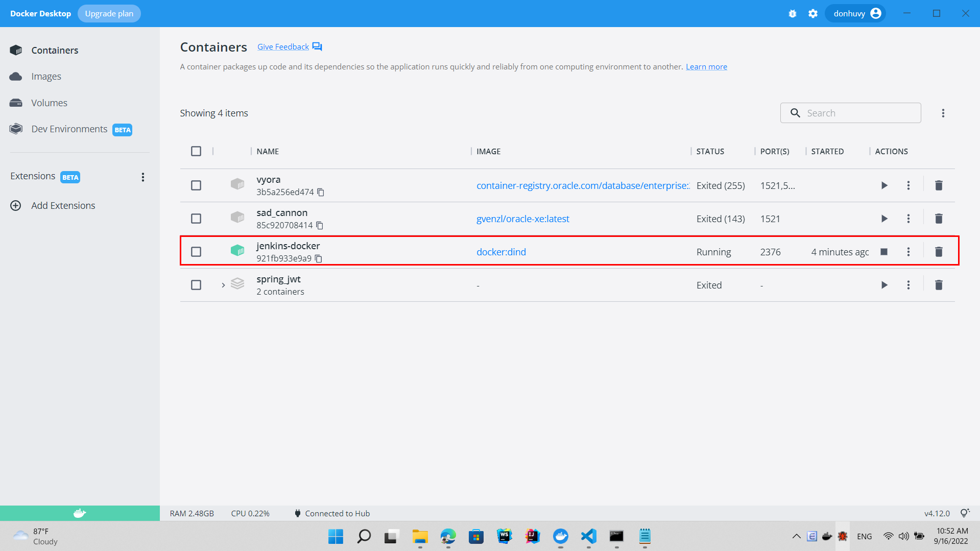The width and height of the screenshot is (980, 551).
Task: Open the terminal from taskbar
Action: point(616,536)
